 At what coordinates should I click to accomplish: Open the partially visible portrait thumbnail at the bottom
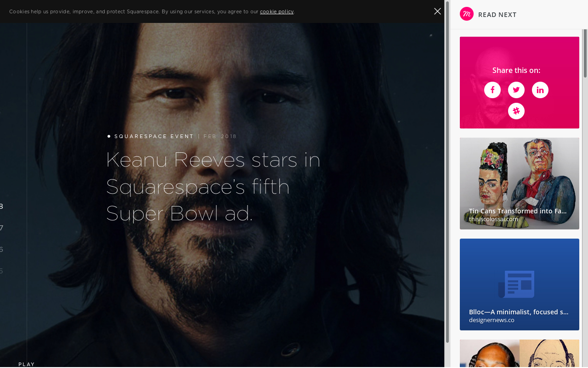[519, 353]
